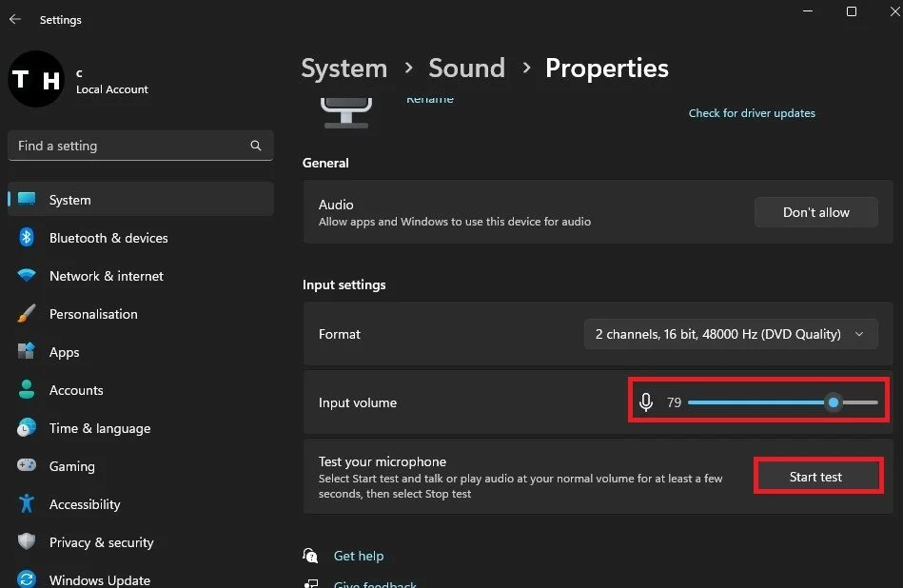Click the audio device monitor icon
The width and height of the screenshot is (903, 588).
(x=345, y=113)
